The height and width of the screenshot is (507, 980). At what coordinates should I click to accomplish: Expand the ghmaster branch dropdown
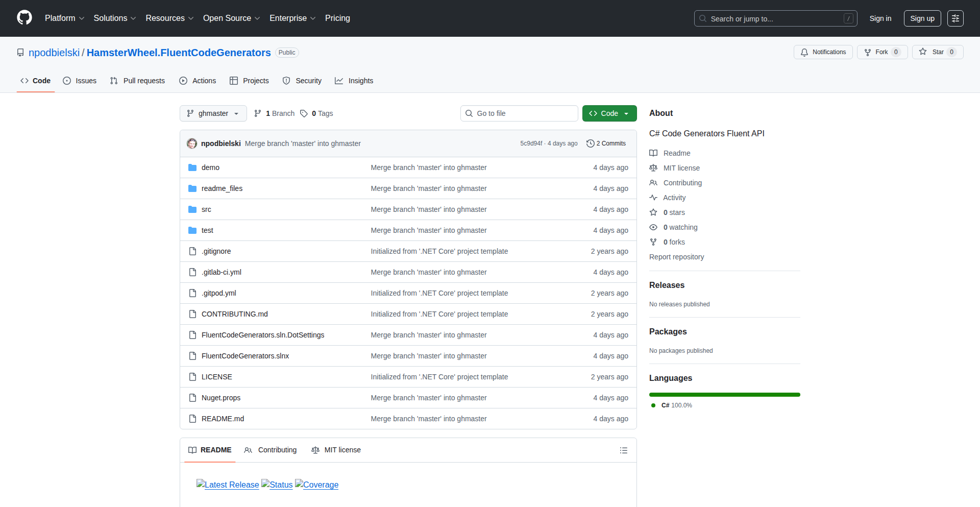click(213, 113)
